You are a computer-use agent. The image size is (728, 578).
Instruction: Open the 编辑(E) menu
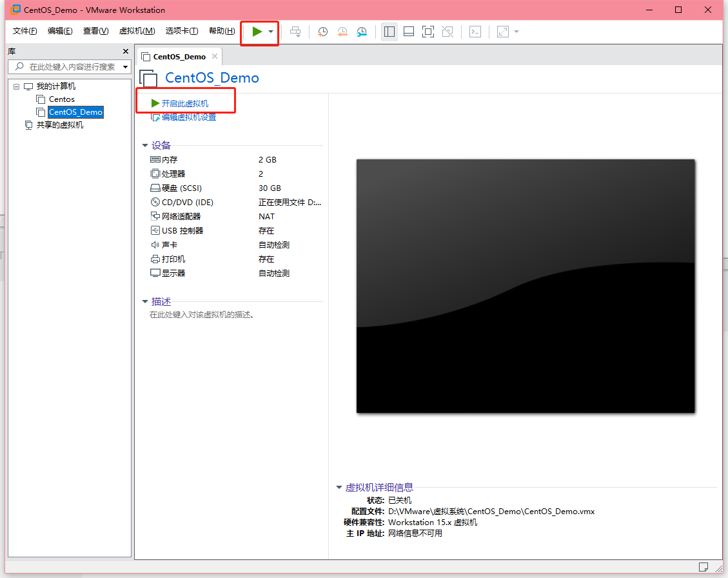click(x=60, y=31)
